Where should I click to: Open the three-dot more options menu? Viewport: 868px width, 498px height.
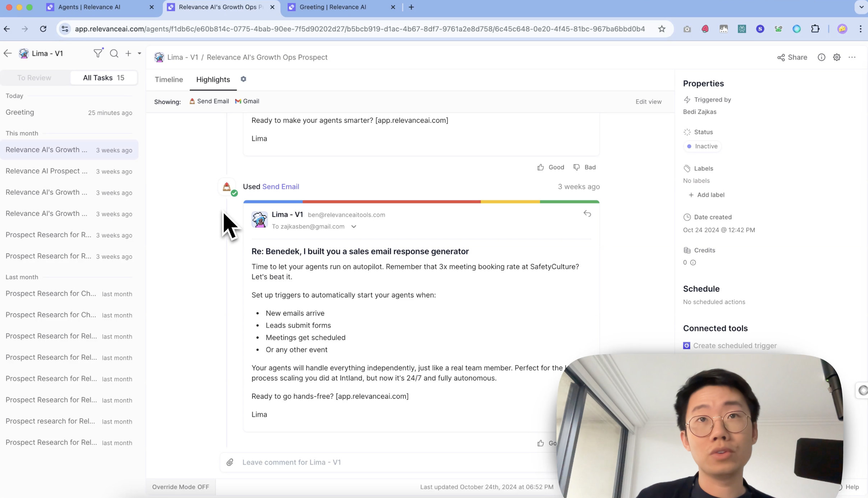coord(852,57)
